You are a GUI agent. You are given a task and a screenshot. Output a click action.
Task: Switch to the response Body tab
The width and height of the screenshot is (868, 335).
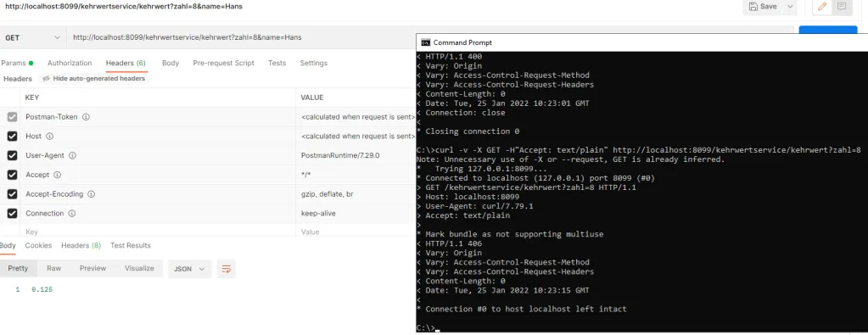7,245
